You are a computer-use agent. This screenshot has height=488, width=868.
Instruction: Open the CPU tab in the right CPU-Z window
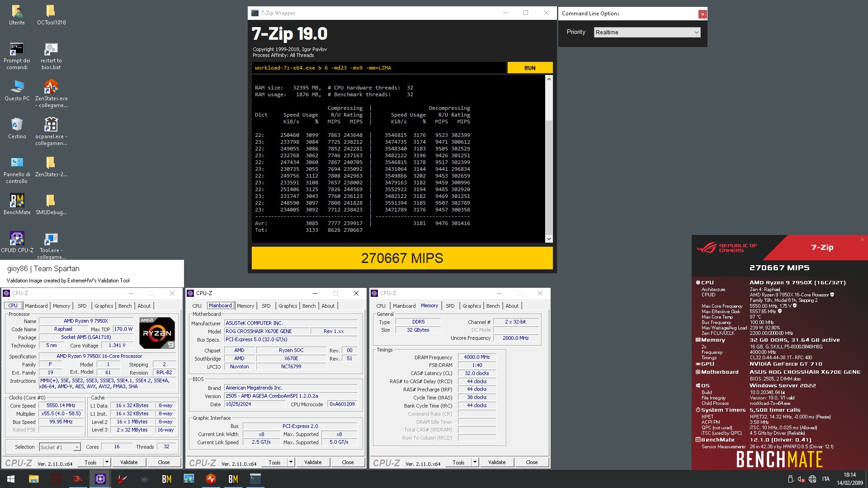pyautogui.click(x=381, y=306)
